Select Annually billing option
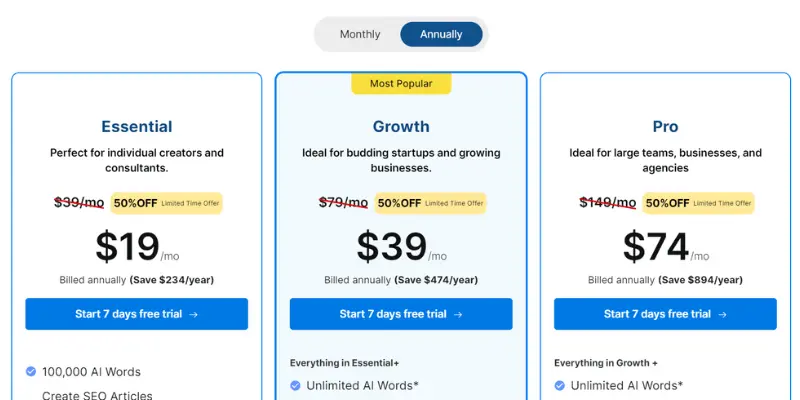800x400 pixels. pos(441,34)
